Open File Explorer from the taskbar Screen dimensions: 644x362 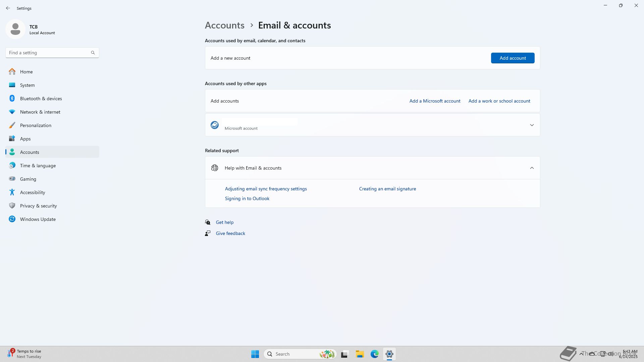360,354
